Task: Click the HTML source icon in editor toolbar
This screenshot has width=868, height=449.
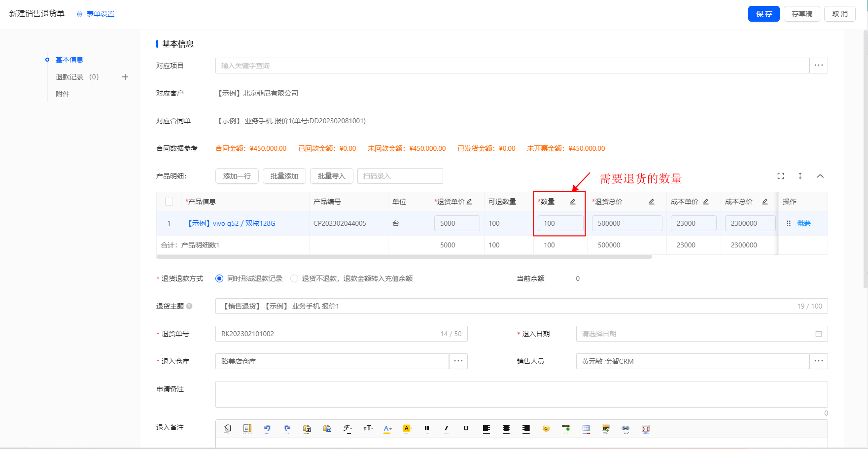Action: click(228, 428)
